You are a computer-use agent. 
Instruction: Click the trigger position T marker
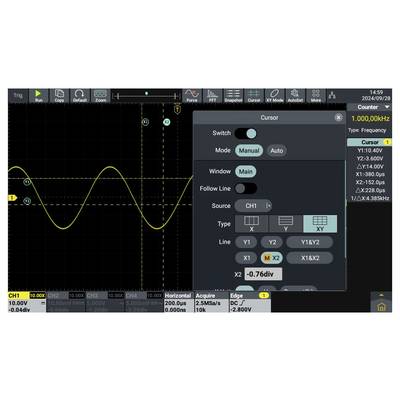(178, 109)
